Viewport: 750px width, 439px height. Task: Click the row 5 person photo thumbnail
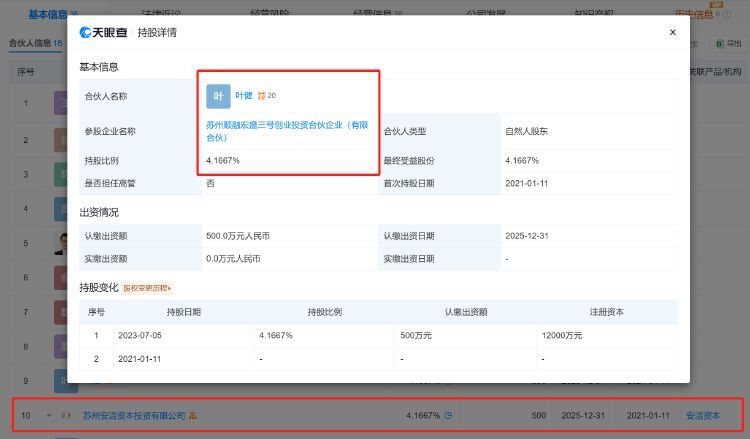[x=61, y=243]
